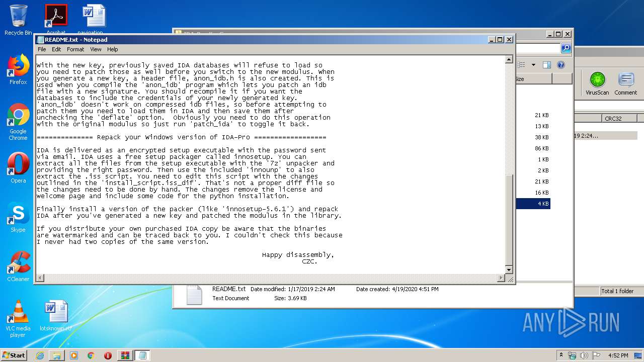
Task: Select the Skype desktop shortcut
Action: click(18, 217)
